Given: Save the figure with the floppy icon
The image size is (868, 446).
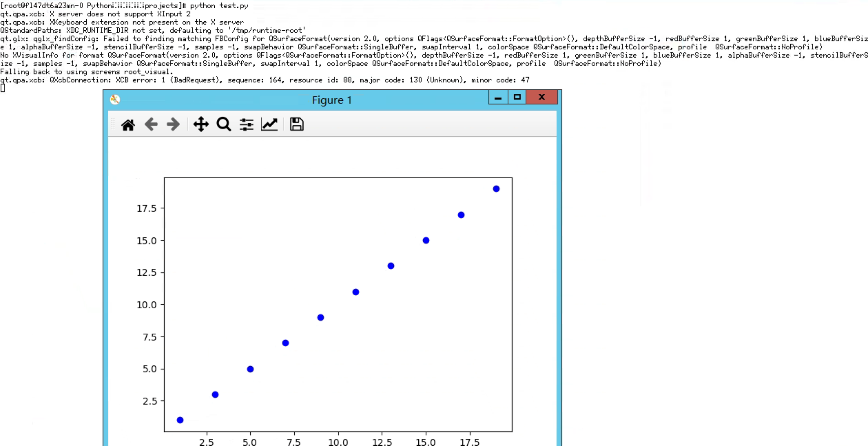Looking at the screenshot, I should pyautogui.click(x=296, y=124).
